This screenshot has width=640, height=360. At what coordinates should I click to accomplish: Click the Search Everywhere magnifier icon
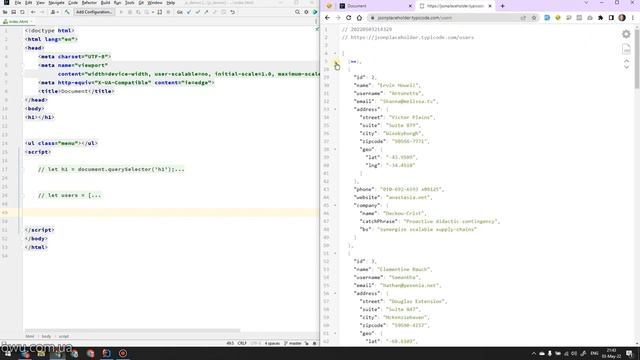tap(298, 12)
